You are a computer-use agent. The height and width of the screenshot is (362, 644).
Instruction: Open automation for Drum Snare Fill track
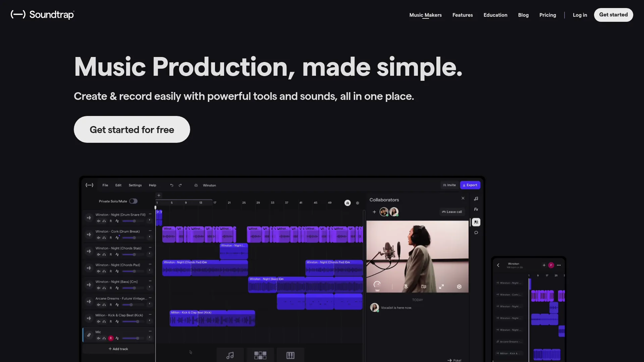(117, 221)
